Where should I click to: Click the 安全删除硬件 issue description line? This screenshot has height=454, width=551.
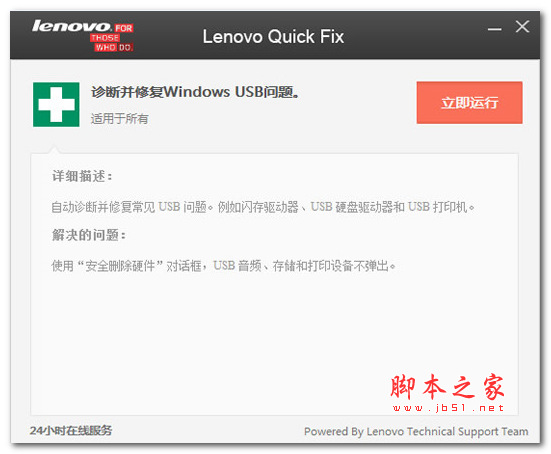click(223, 266)
